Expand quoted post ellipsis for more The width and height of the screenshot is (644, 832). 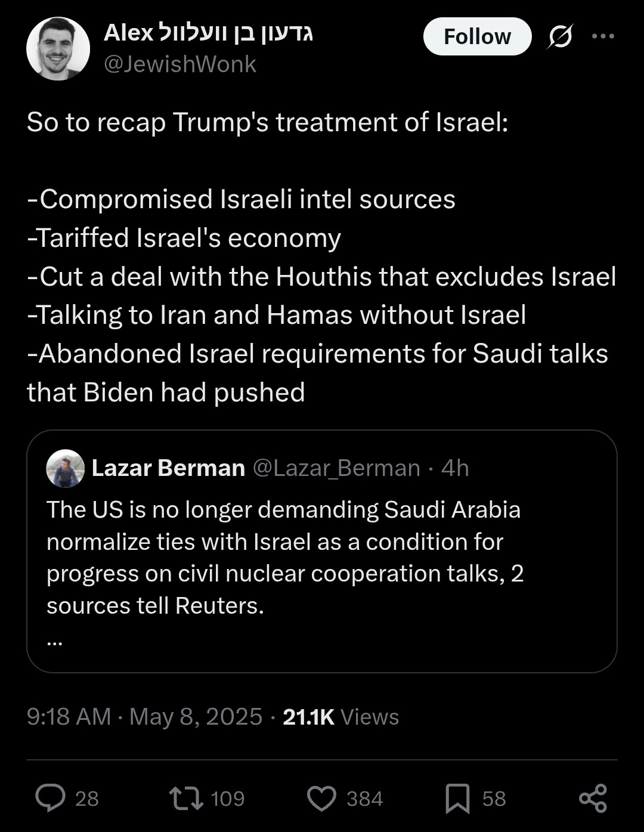point(54,642)
